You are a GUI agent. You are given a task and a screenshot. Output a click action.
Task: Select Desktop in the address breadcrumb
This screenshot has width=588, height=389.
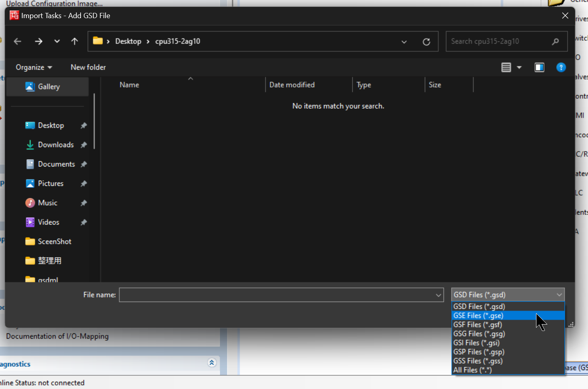click(128, 41)
